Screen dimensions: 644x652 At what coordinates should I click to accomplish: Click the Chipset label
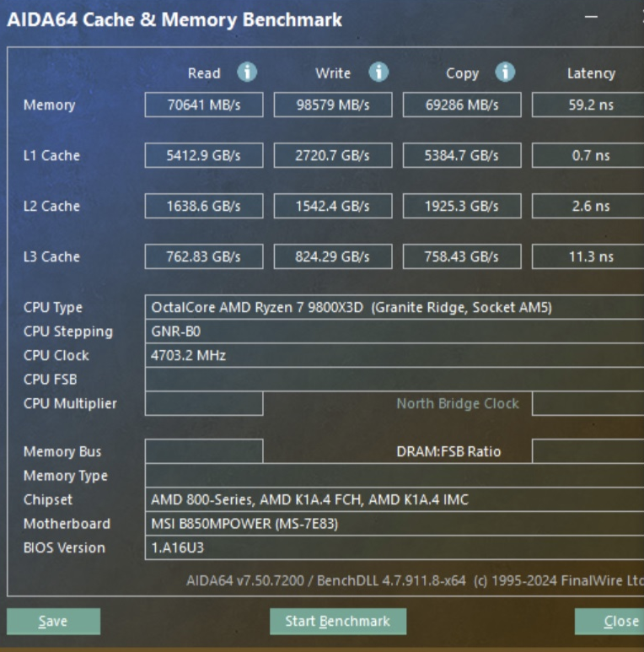coord(48,500)
